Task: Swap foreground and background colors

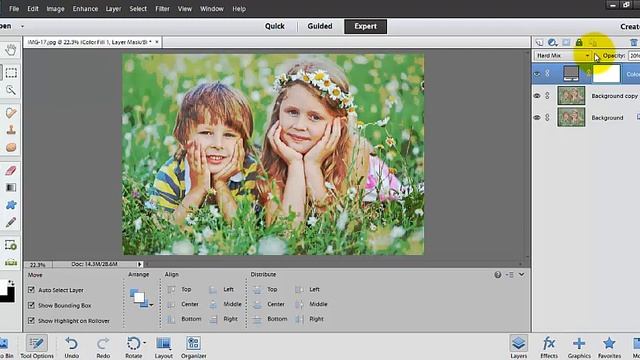Action: tap(11, 282)
